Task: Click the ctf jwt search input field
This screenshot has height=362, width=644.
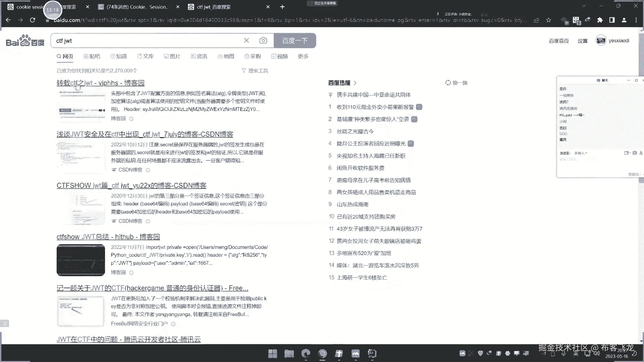Action: [x=148, y=41]
